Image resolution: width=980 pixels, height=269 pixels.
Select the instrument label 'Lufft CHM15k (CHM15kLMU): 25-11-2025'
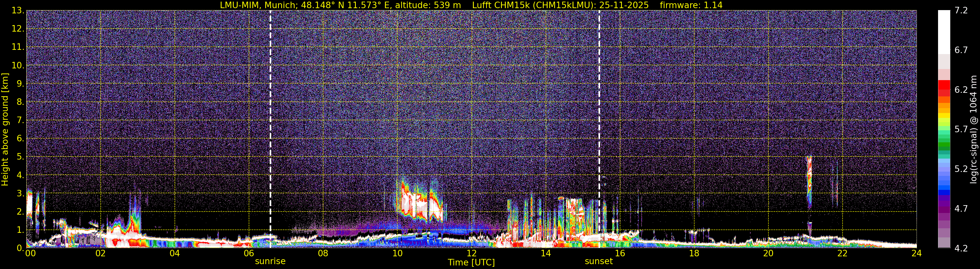coord(560,5)
